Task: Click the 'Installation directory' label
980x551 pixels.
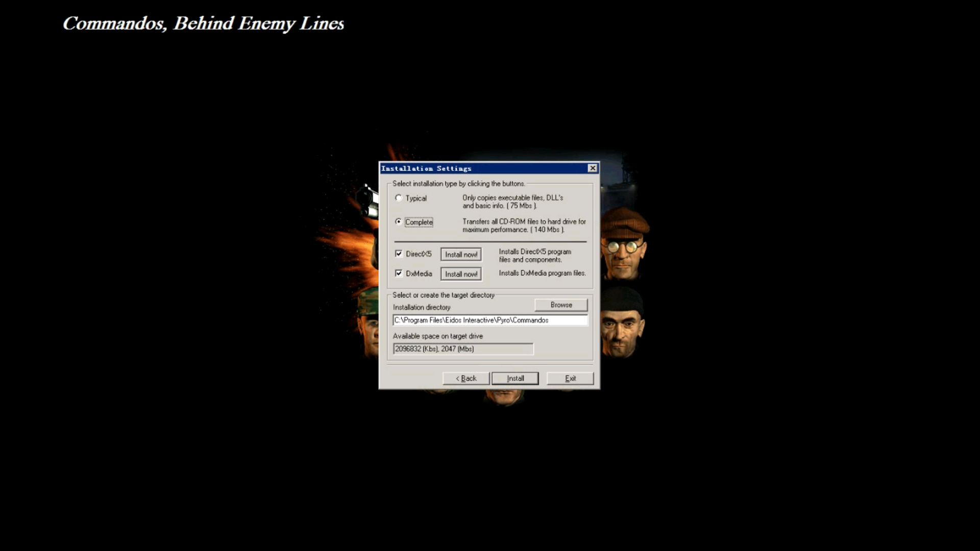Action: pyautogui.click(x=422, y=307)
